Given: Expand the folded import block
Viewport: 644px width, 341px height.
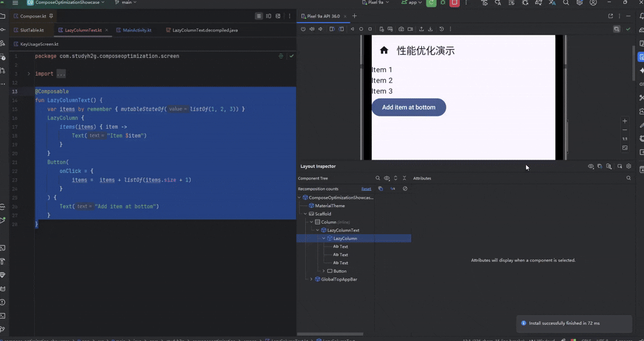Looking at the screenshot, I should (x=29, y=74).
